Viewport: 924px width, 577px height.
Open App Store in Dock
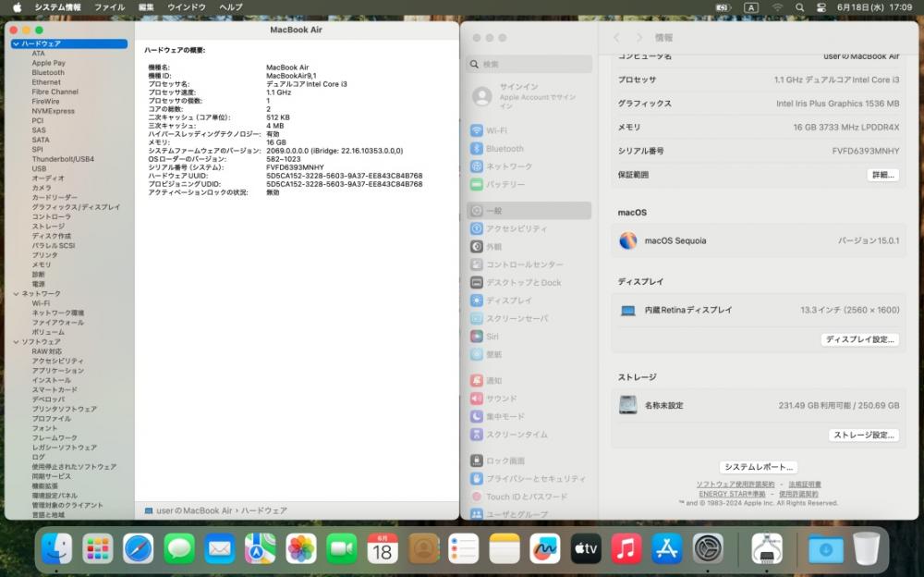pyautogui.click(x=667, y=548)
